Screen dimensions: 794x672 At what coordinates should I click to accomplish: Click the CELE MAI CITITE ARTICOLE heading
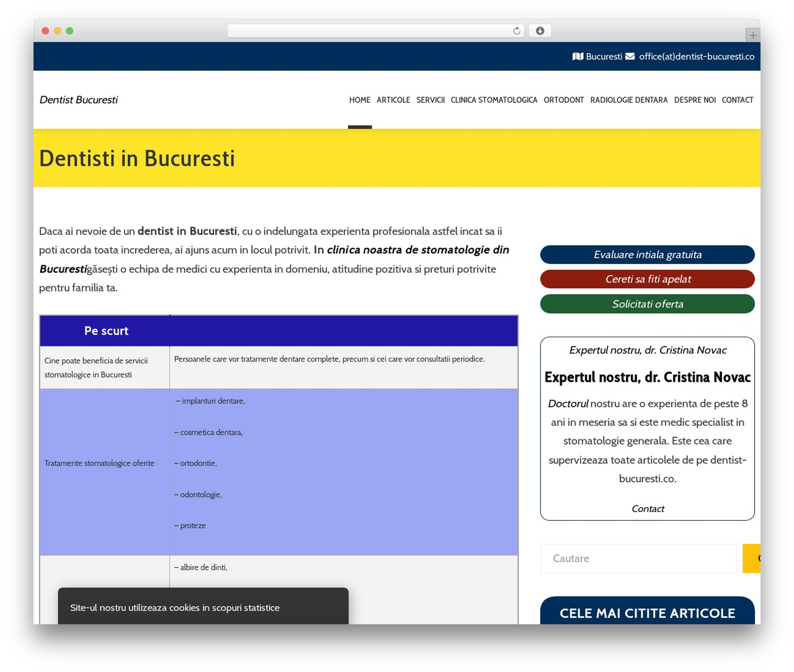(x=648, y=613)
